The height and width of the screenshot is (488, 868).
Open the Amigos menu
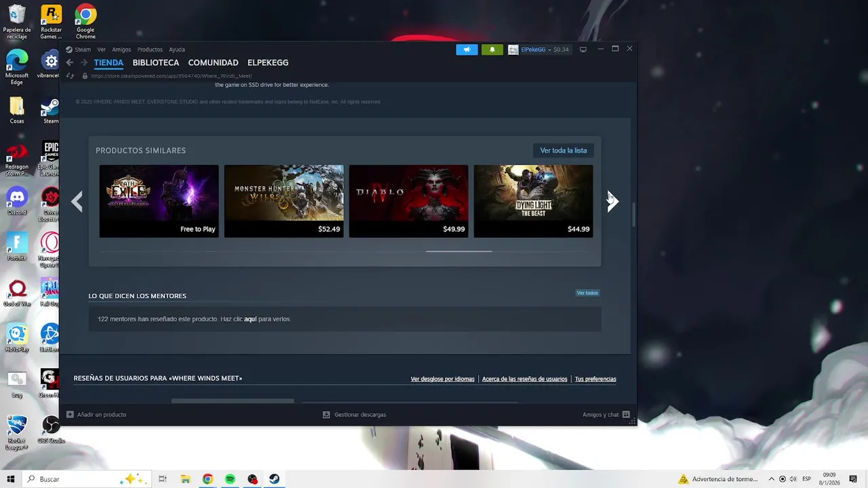pyautogui.click(x=121, y=49)
